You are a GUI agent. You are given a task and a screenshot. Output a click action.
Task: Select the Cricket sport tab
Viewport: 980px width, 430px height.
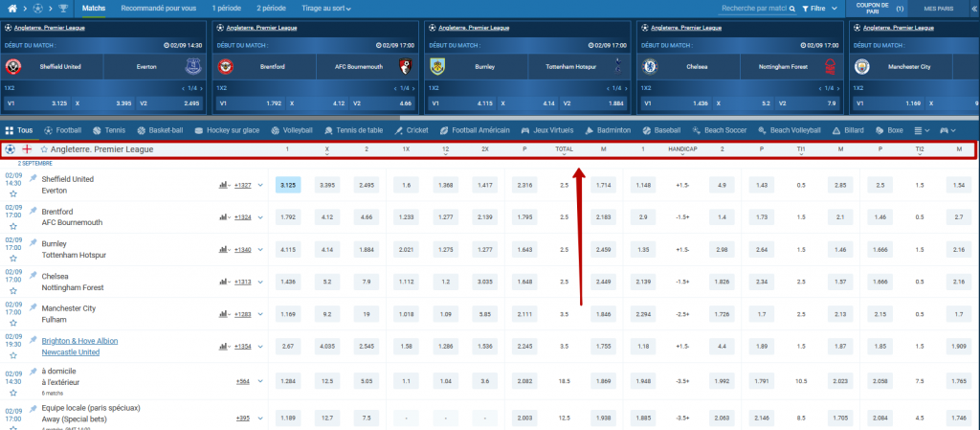pos(412,130)
